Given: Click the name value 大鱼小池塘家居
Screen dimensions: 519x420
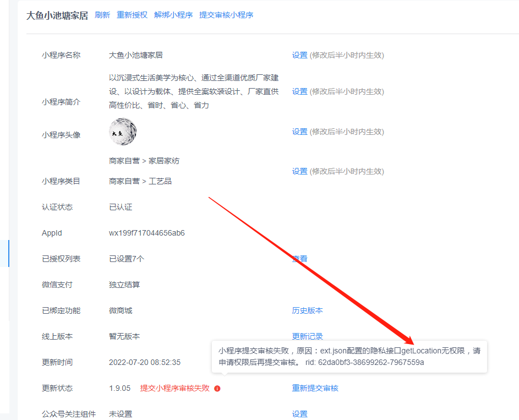Looking at the screenshot, I should (x=136, y=55).
